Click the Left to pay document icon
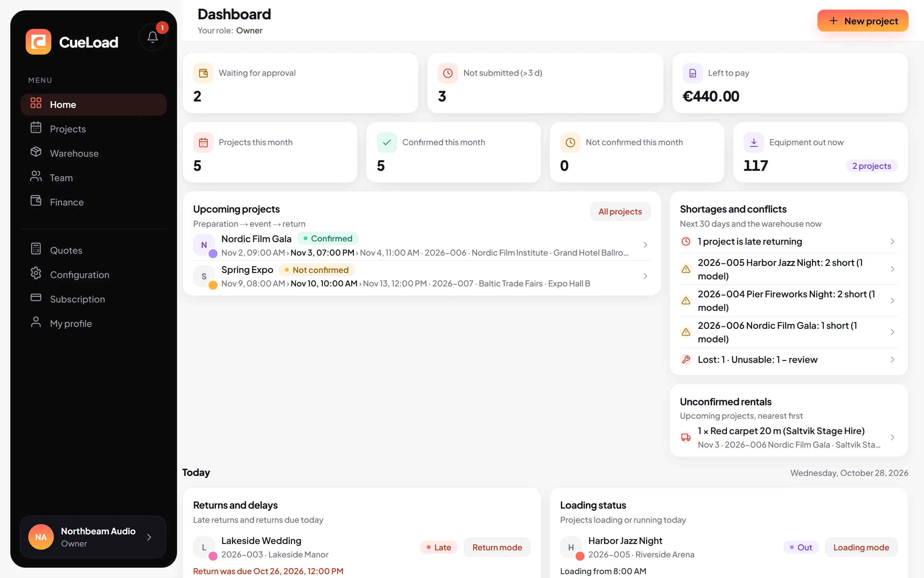This screenshot has width=924, height=578. tap(693, 73)
